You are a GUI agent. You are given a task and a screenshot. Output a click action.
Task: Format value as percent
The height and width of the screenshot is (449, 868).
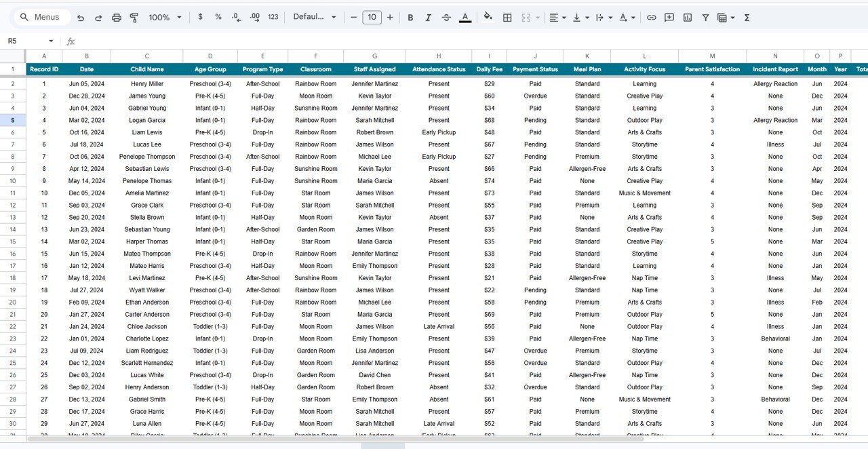coord(217,17)
